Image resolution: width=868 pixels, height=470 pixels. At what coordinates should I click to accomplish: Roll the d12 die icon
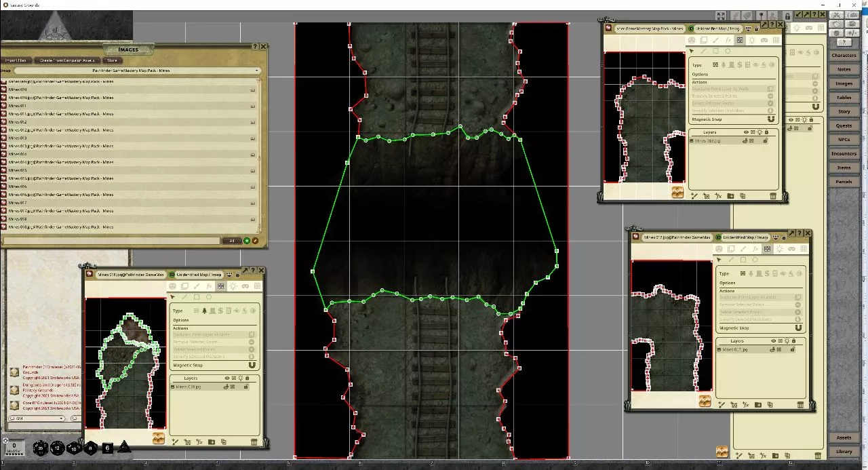(58, 448)
